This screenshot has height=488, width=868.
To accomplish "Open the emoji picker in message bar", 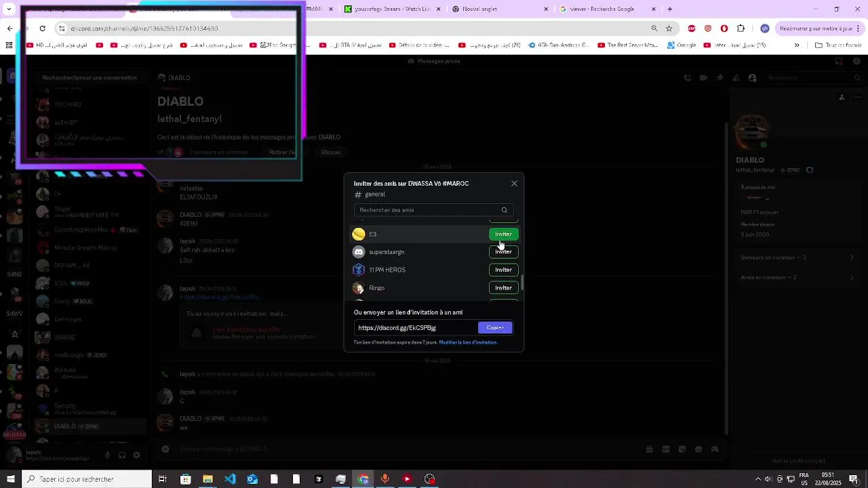I will pos(698,449).
